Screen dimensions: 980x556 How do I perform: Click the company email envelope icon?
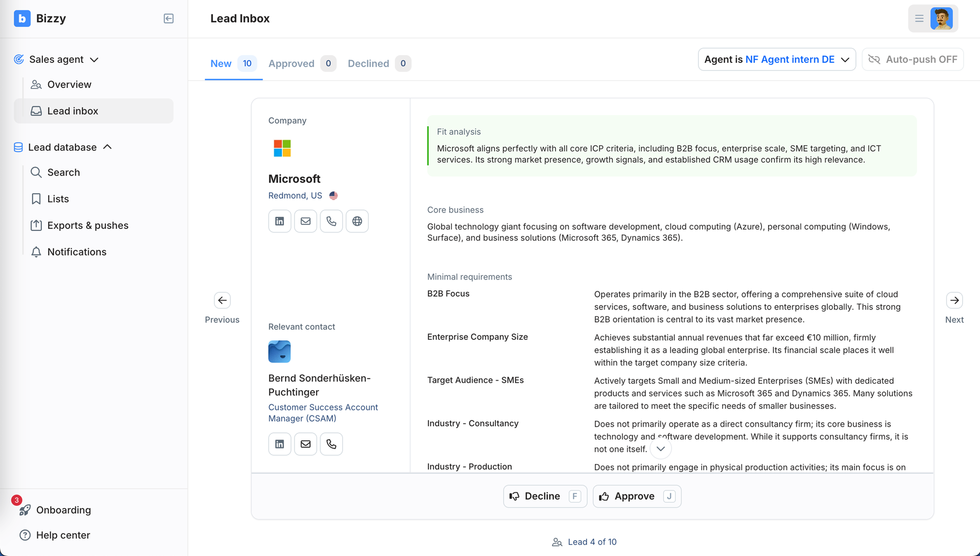(x=305, y=221)
